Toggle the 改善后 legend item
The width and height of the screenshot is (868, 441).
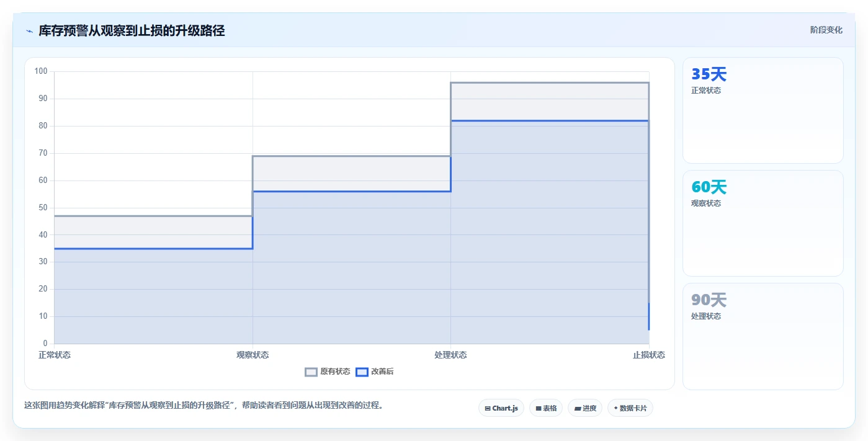point(375,372)
